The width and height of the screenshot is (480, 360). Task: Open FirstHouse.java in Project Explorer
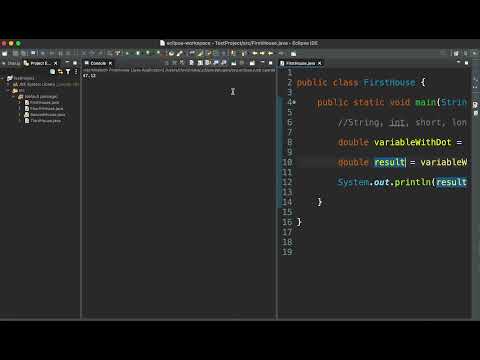pos(42,102)
